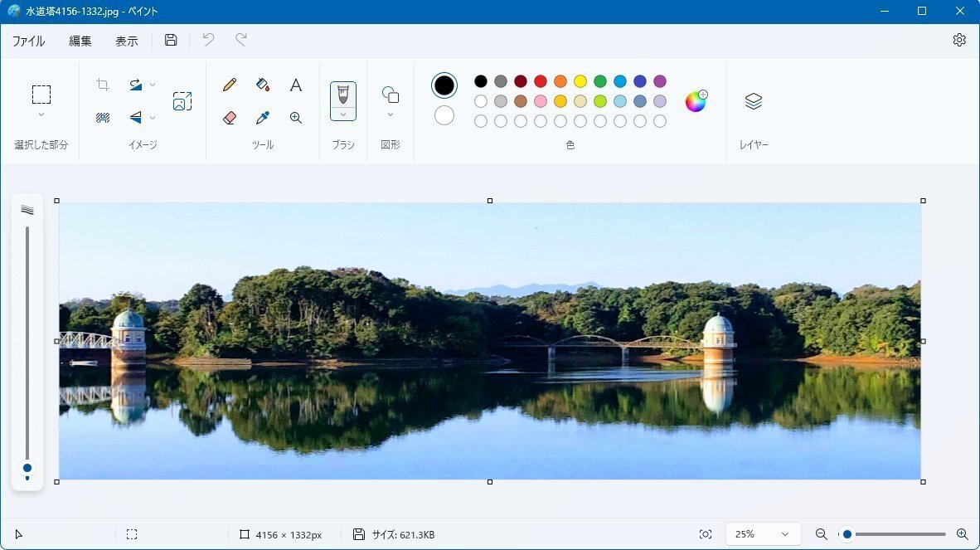Pick the purple color swatch
Viewport: 980px width, 550px height.
tap(660, 81)
